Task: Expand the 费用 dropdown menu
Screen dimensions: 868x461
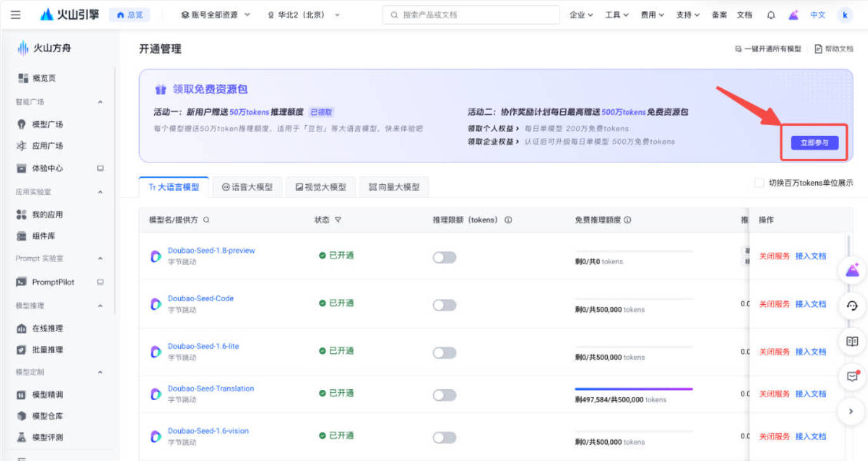Action: pyautogui.click(x=652, y=15)
